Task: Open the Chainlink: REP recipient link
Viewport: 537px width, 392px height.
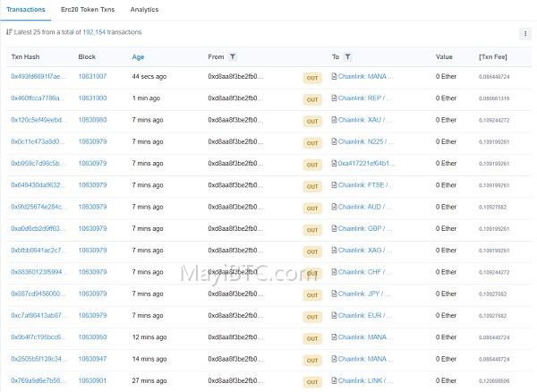Action: [365, 98]
